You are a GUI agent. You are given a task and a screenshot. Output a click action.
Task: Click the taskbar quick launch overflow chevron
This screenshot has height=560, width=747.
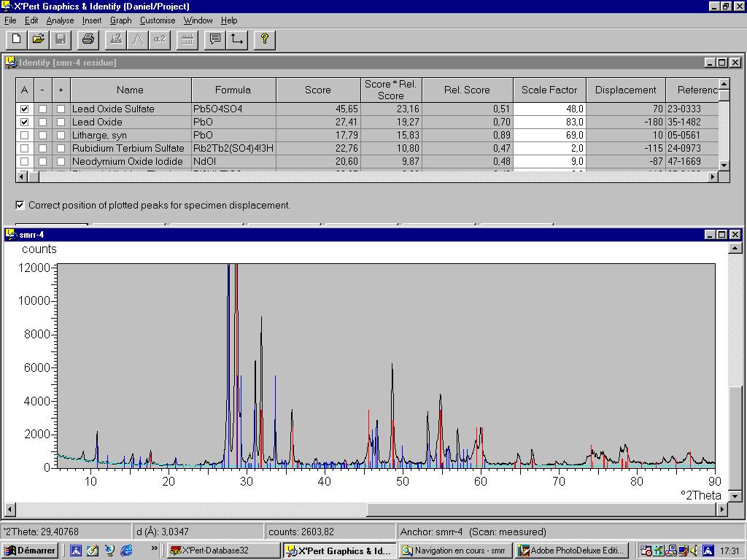point(154,549)
